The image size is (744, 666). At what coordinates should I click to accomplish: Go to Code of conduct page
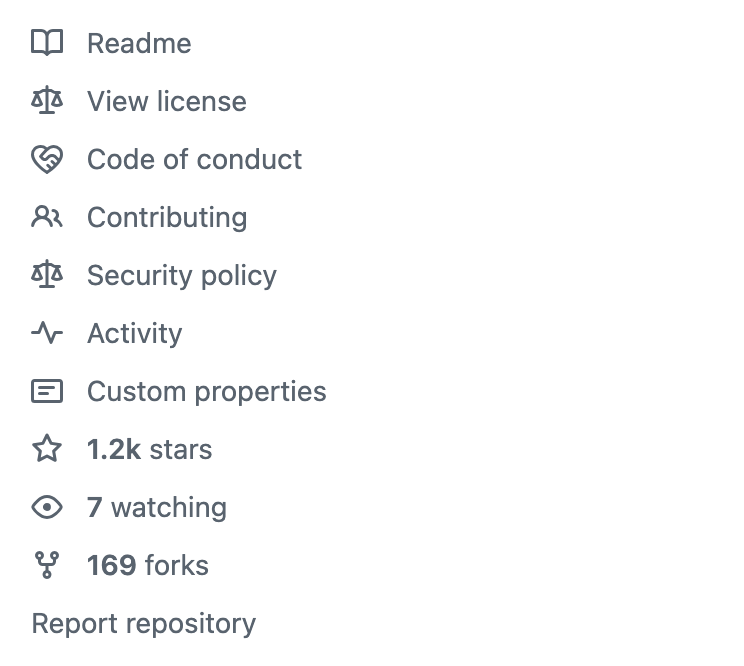194,159
